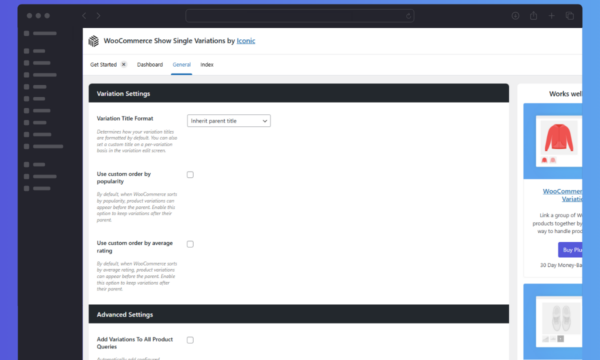Screen dimensions: 600x360
Task: Reload page with address bar refresh icon
Action: [408, 16]
